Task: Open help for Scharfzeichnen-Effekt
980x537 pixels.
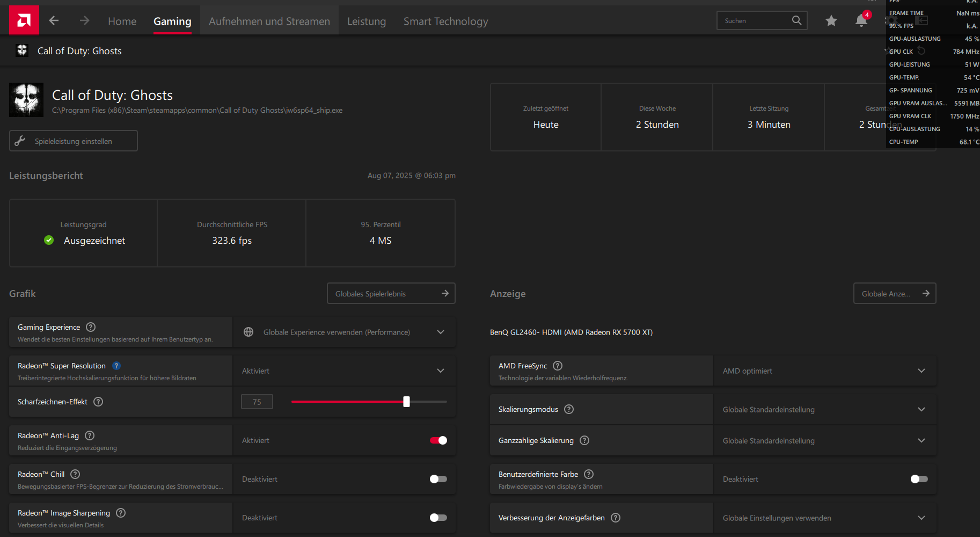Action: [x=98, y=402]
